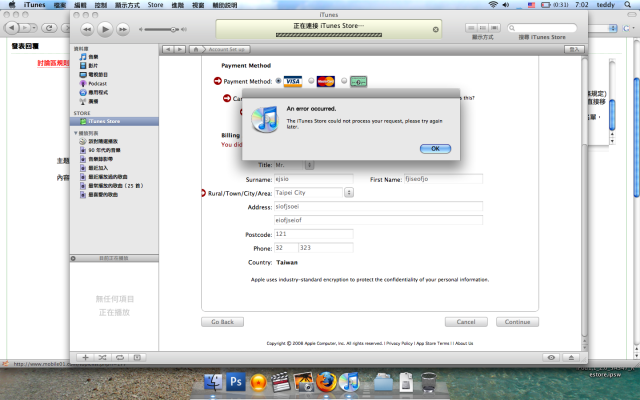Open the View menu (顯示方式)
Viewport: 640px width, 400px height.
pyautogui.click(x=127, y=5)
